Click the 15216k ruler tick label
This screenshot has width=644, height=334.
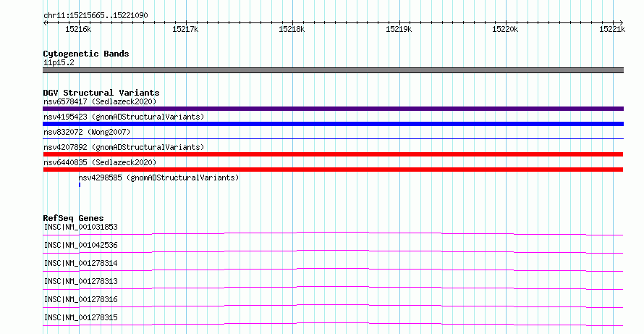(x=78, y=29)
